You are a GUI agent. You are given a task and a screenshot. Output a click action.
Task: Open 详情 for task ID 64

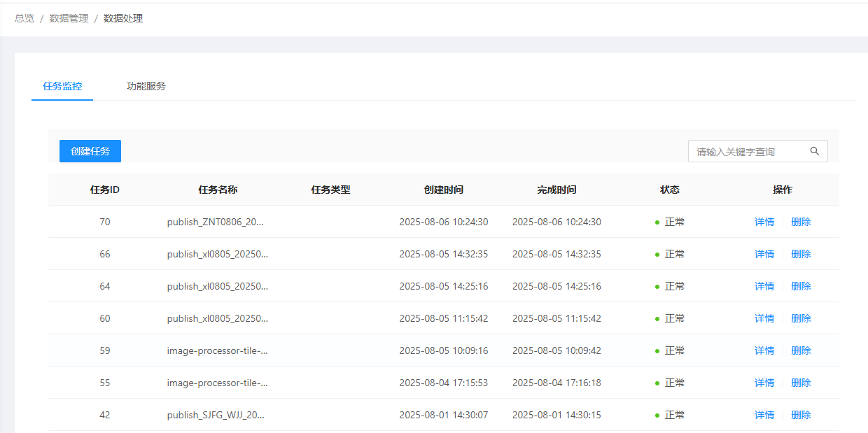(x=764, y=286)
